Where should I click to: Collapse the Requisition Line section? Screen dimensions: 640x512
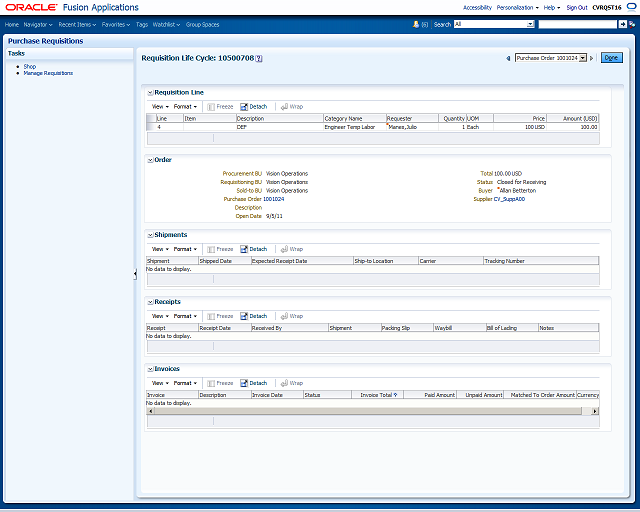click(150, 93)
